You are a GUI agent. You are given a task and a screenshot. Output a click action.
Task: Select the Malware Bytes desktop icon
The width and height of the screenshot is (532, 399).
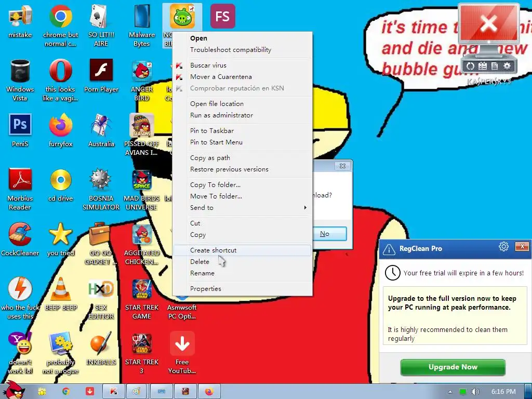(141, 26)
